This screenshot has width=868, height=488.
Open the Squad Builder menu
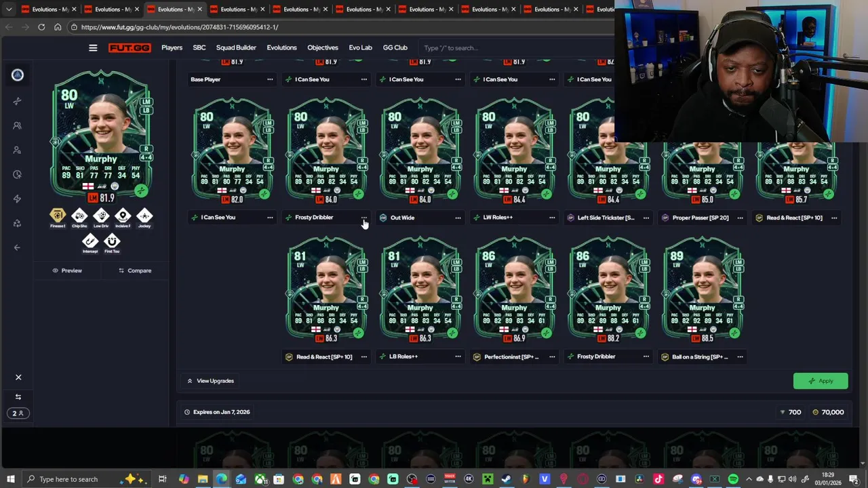coord(236,47)
